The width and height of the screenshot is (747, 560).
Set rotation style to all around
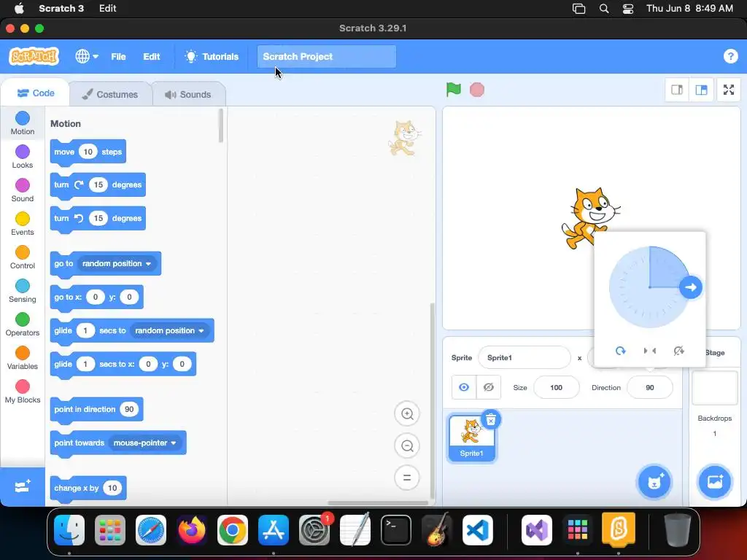620,351
